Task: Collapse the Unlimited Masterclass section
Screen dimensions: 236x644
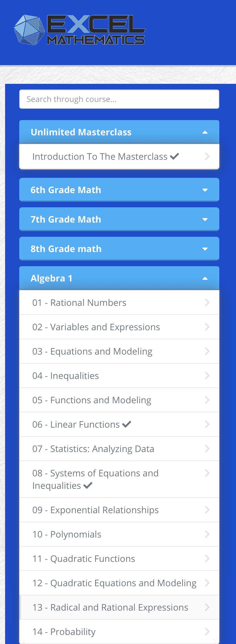Action: [x=205, y=132]
